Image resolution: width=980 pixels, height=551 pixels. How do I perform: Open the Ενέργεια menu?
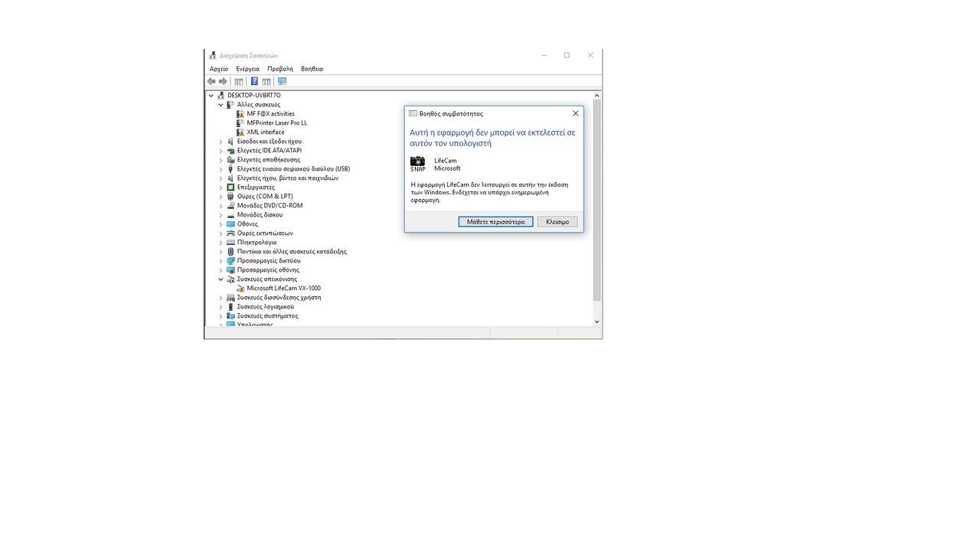[247, 69]
